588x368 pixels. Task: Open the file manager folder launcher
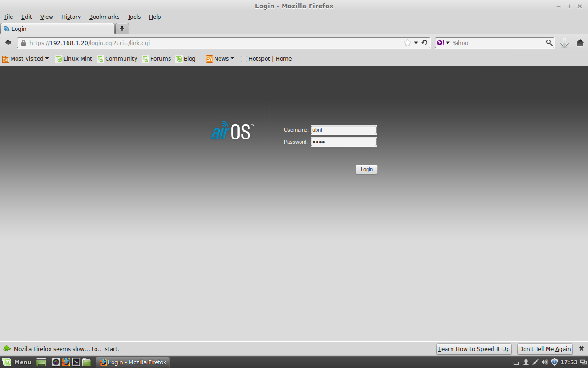pos(86,362)
